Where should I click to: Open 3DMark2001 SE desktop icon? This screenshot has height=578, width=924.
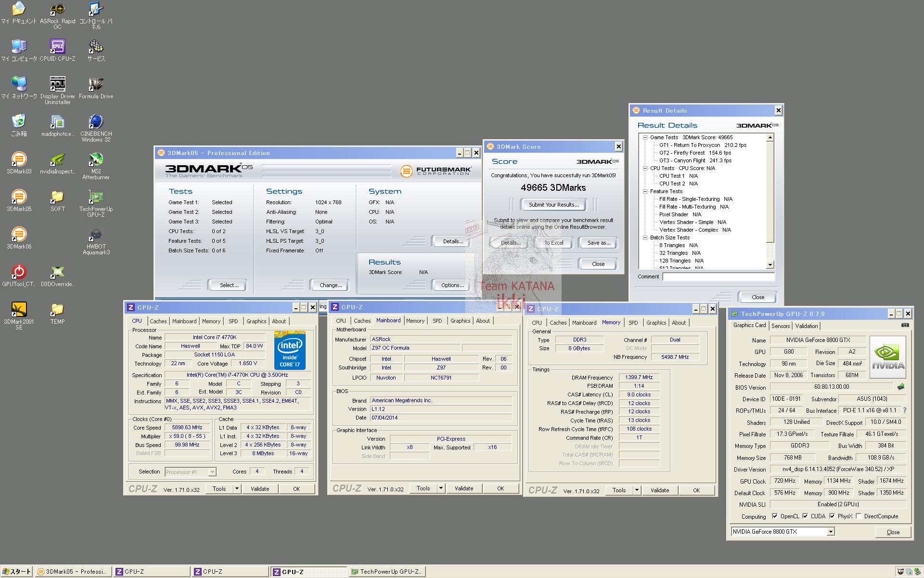click(x=19, y=316)
